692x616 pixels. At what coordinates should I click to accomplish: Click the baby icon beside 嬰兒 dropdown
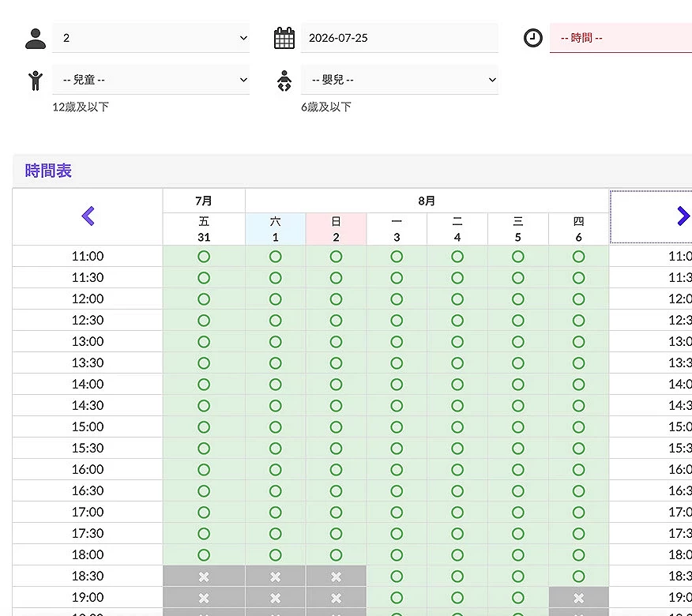click(284, 81)
